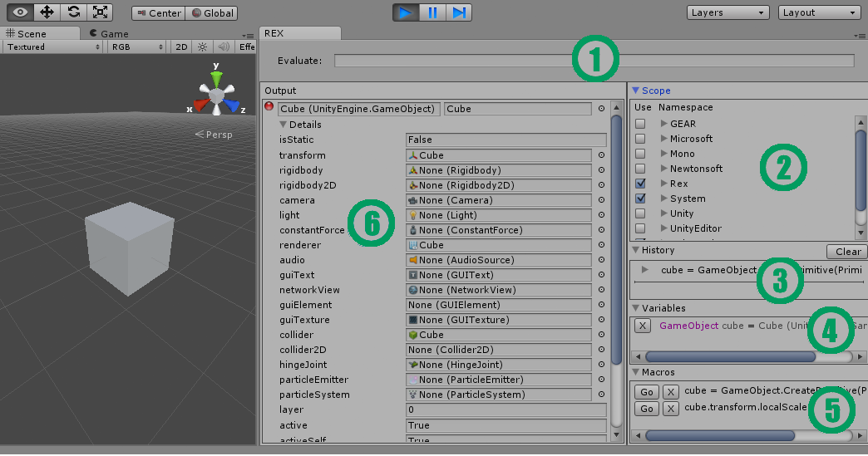Click the Step frame button
This screenshot has width=868, height=456.
459,12
